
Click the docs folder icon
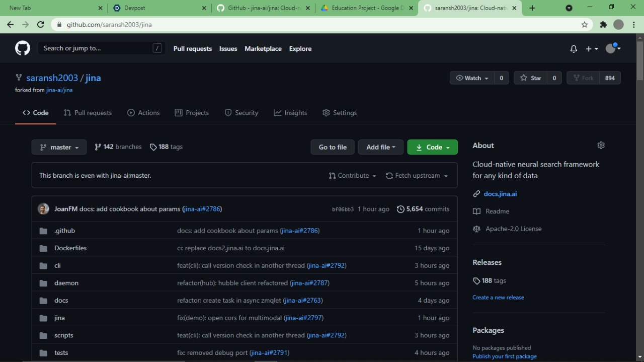(43, 301)
